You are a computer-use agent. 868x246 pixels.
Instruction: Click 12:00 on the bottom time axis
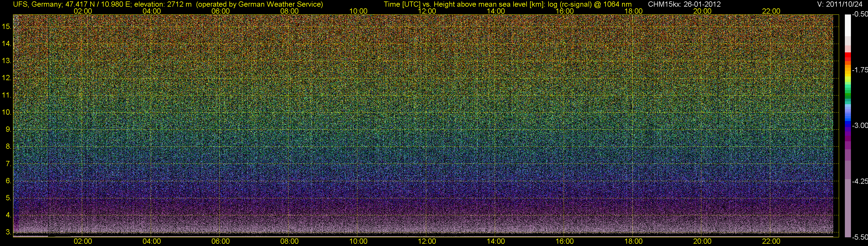427,241
